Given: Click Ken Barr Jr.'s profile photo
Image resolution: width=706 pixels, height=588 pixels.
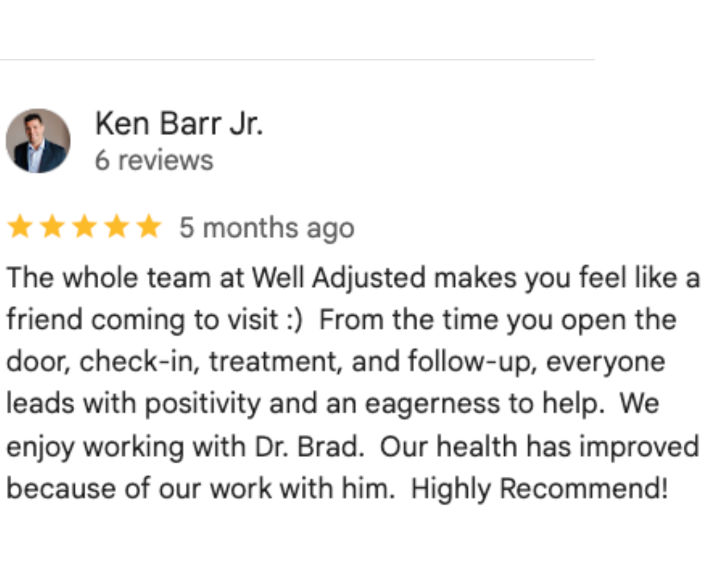Looking at the screenshot, I should (38, 141).
